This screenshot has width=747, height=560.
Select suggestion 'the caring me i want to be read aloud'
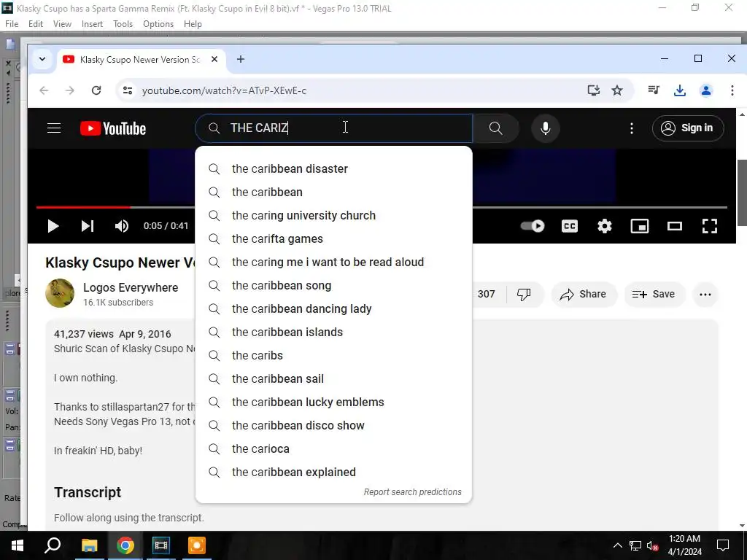(333, 262)
